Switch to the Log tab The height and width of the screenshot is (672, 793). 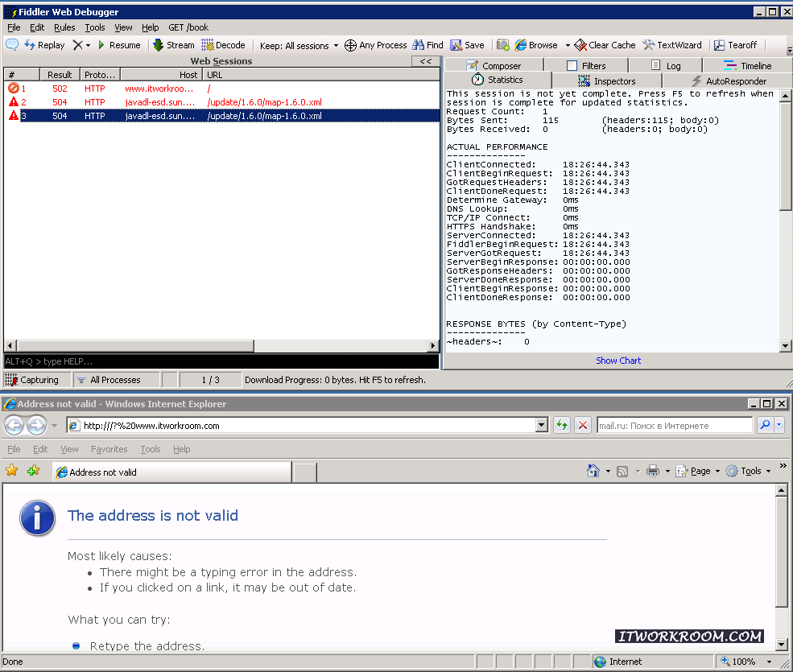click(x=666, y=66)
